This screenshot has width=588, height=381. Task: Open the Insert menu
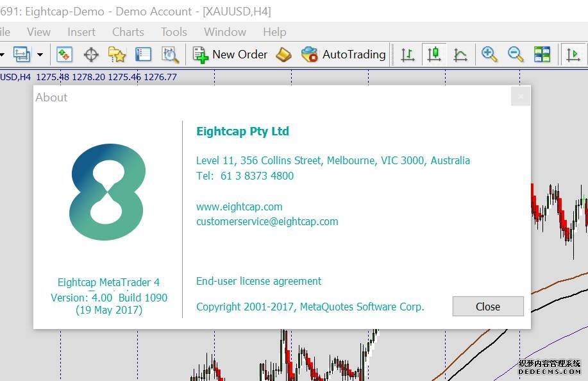[81, 32]
